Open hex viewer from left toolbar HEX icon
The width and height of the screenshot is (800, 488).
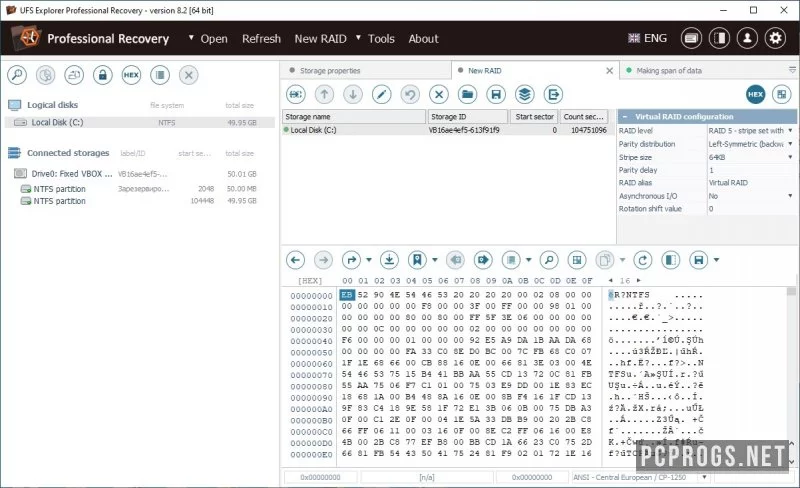coord(131,75)
